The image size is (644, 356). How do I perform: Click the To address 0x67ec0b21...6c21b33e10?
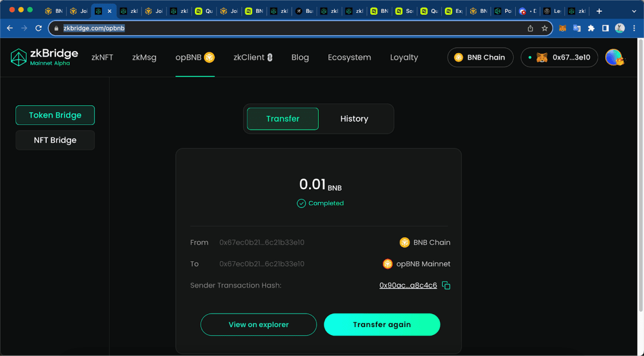pos(262,264)
